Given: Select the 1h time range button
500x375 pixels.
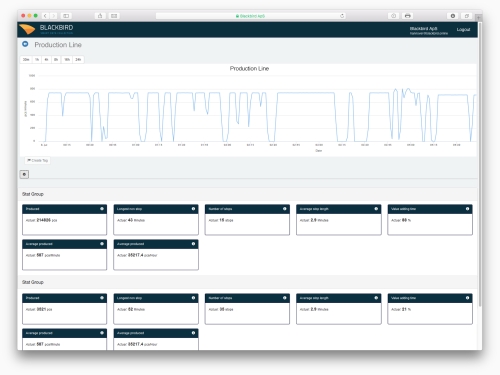Looking at the screenshot, I should click(37, 59).
